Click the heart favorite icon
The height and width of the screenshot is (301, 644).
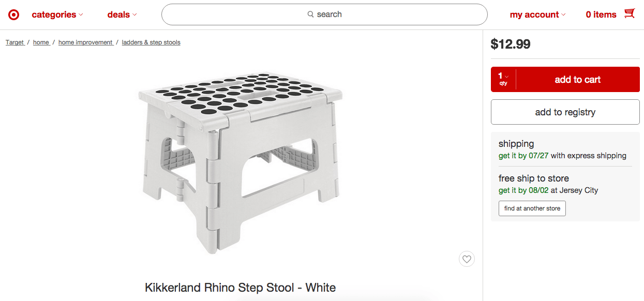pos(467,259)
